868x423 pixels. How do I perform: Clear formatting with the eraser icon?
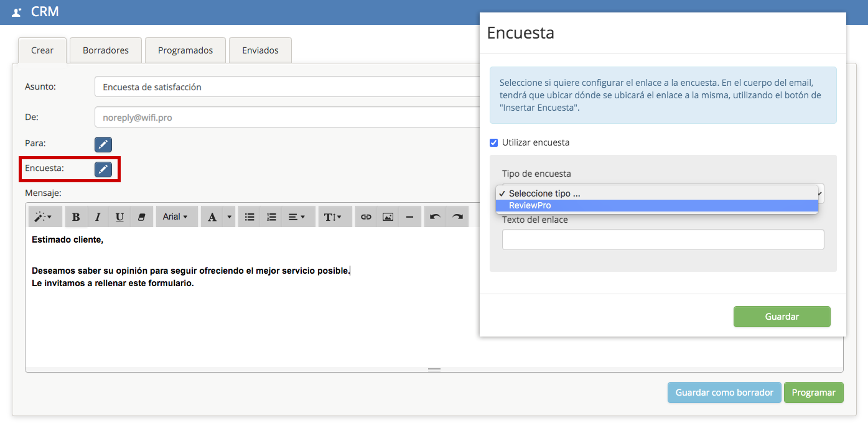pyautogui.click(x=141, y=217)
